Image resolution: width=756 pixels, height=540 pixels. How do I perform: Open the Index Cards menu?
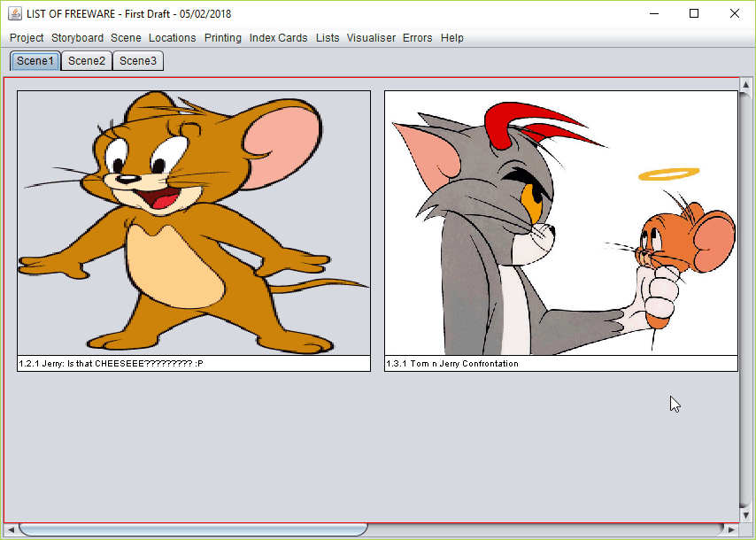pyautogui.click(x=278, y=37)
